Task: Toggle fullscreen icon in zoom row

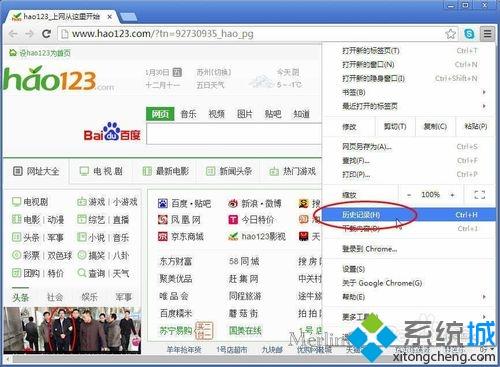Action: point(479,195)
